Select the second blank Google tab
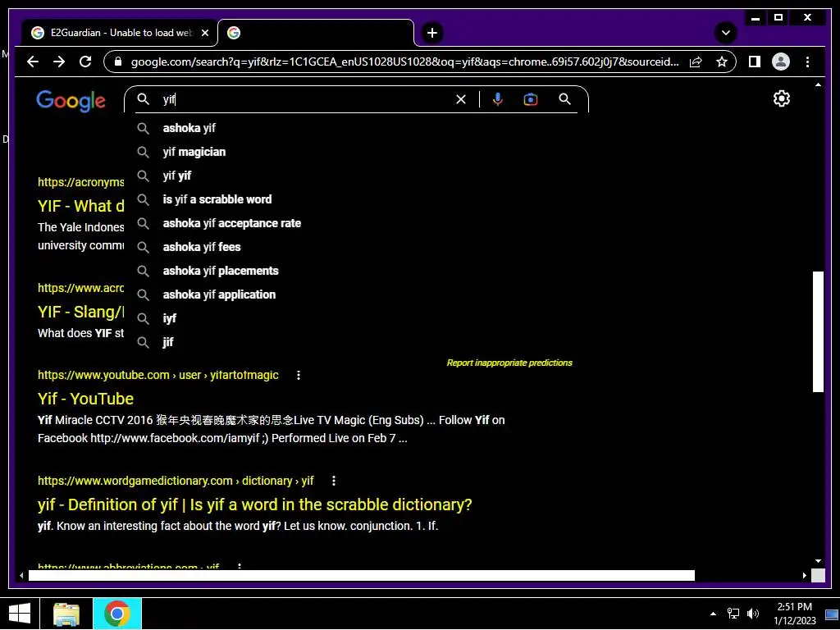The height and width of the screenshot is (630, 840). (x=316, y=33)
